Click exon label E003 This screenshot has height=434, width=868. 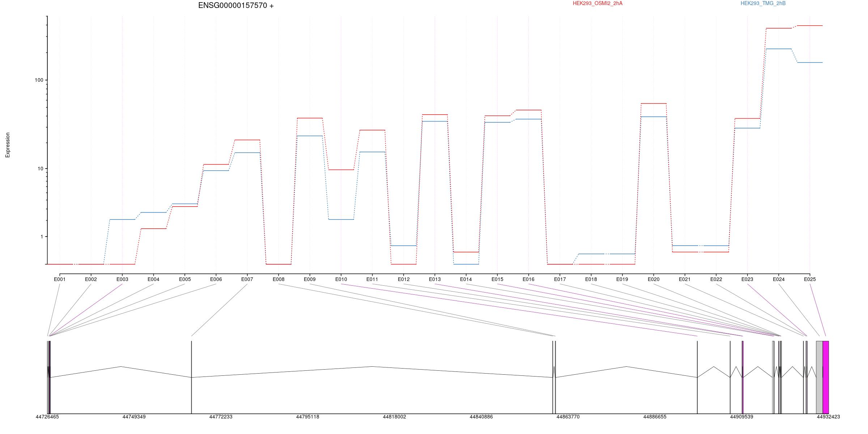(122, 279)
